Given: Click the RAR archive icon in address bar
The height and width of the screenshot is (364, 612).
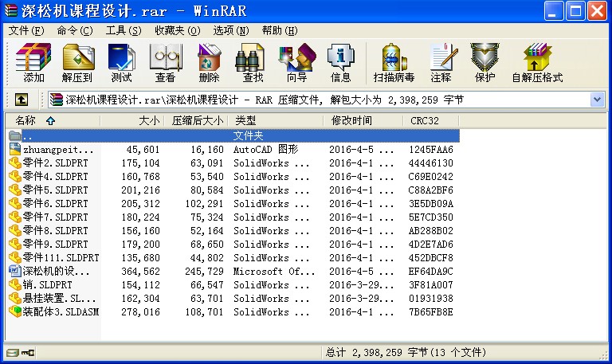Looking at the screenshot, I should [57, 100].
